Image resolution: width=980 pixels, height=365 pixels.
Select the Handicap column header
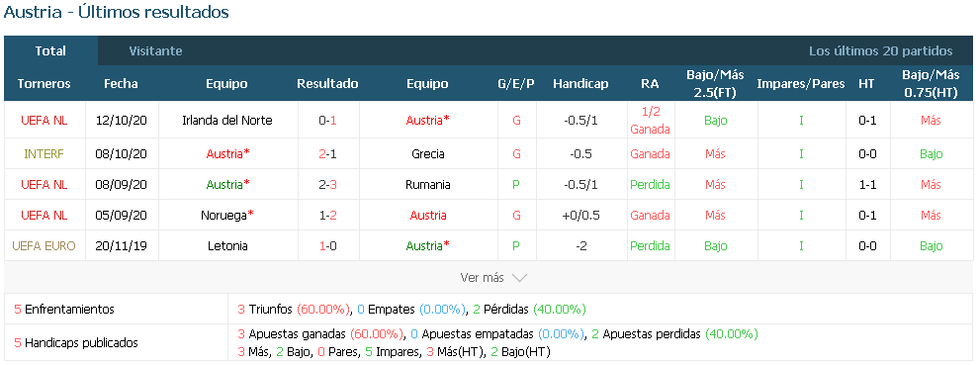pyautogui.click(x=580, y=84)
